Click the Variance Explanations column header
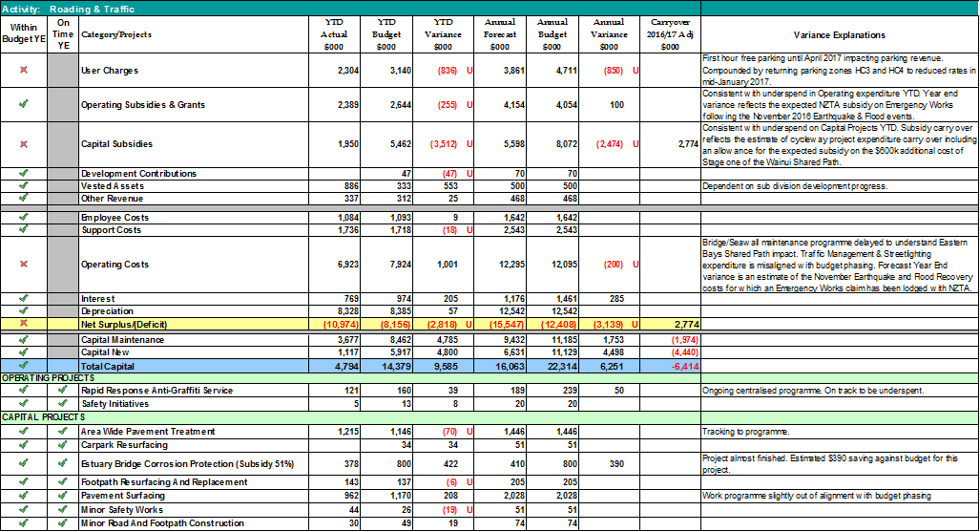980x532 pixels. pos(839,34)
